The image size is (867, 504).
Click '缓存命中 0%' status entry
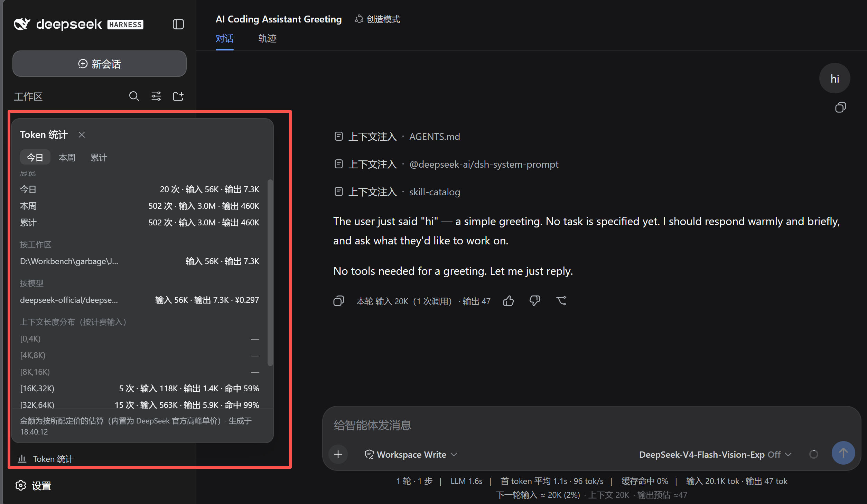(644, 481)
